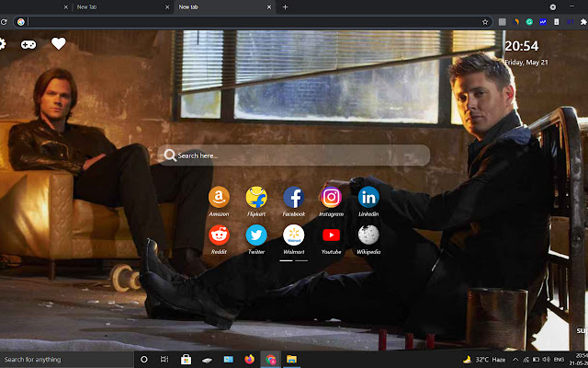
Task: Launch Firefox from the taskbar
Action: tap(249, 360)
